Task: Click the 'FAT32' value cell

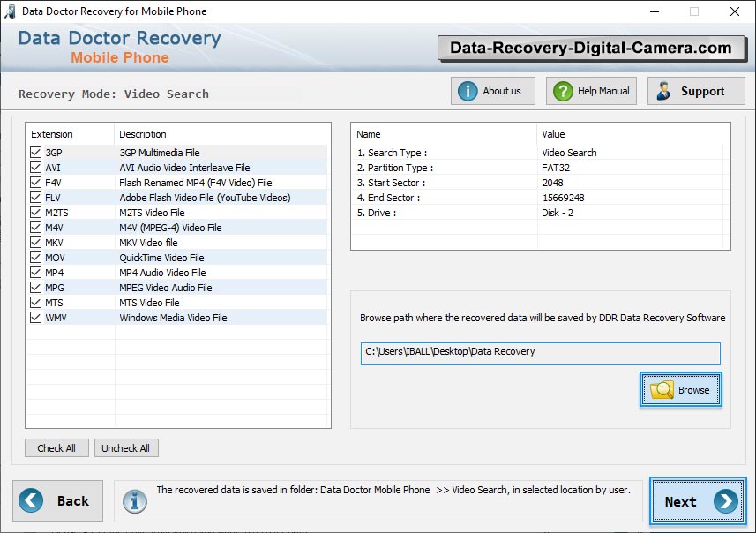Action: pos(556,168)
